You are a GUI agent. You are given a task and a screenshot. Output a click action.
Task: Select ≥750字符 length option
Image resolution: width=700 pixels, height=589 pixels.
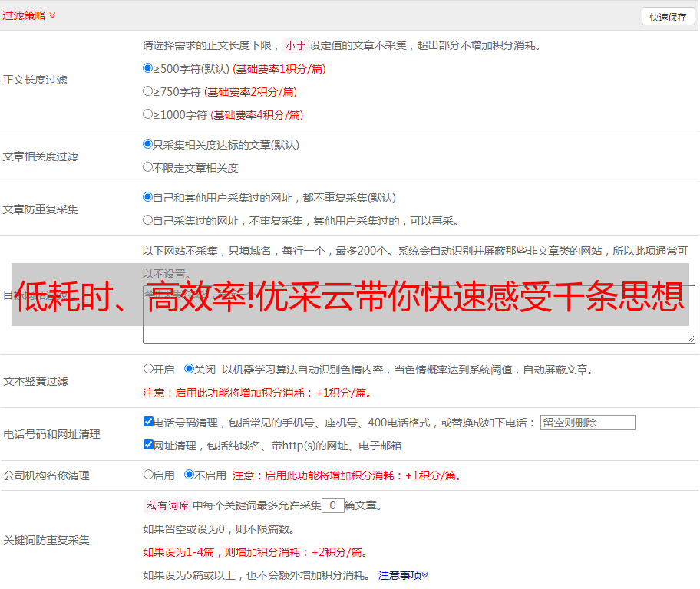pos(148,91)
